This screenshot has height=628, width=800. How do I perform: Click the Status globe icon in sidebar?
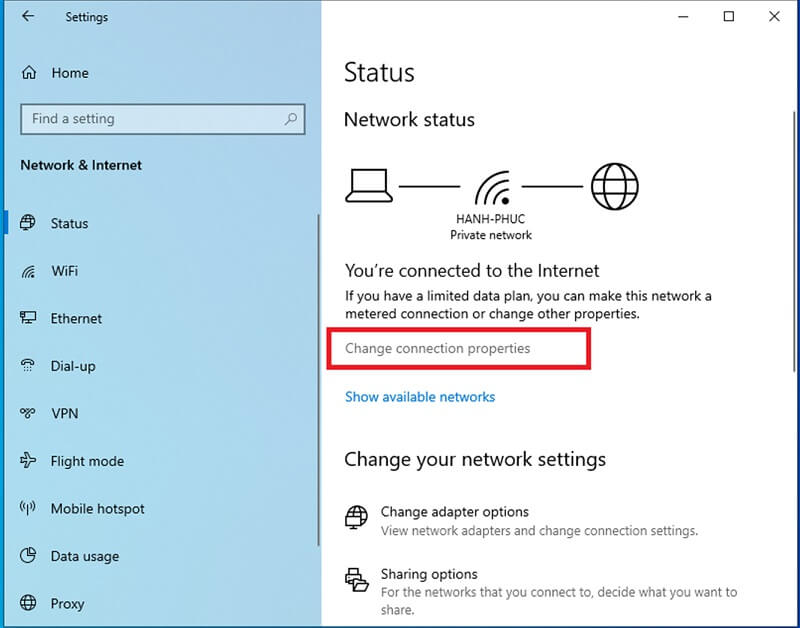[x=29, y=223]
